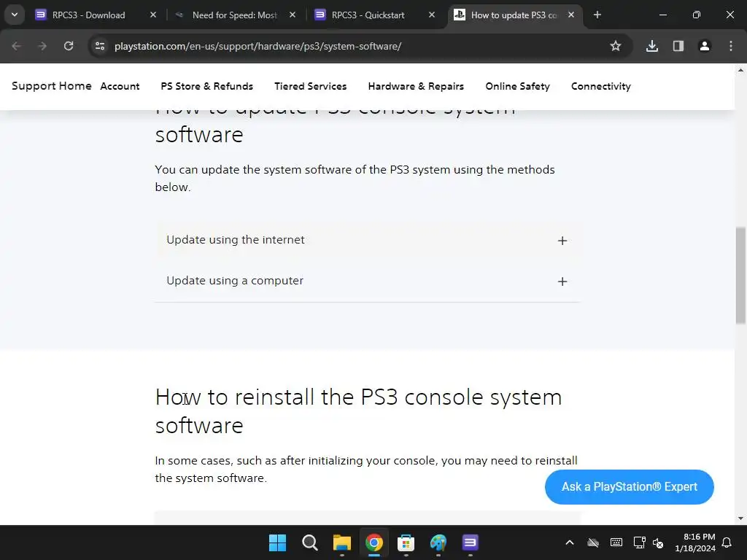The image size is (747, 560).
Task: Close the Need for Speed tab
Action: 293,15
